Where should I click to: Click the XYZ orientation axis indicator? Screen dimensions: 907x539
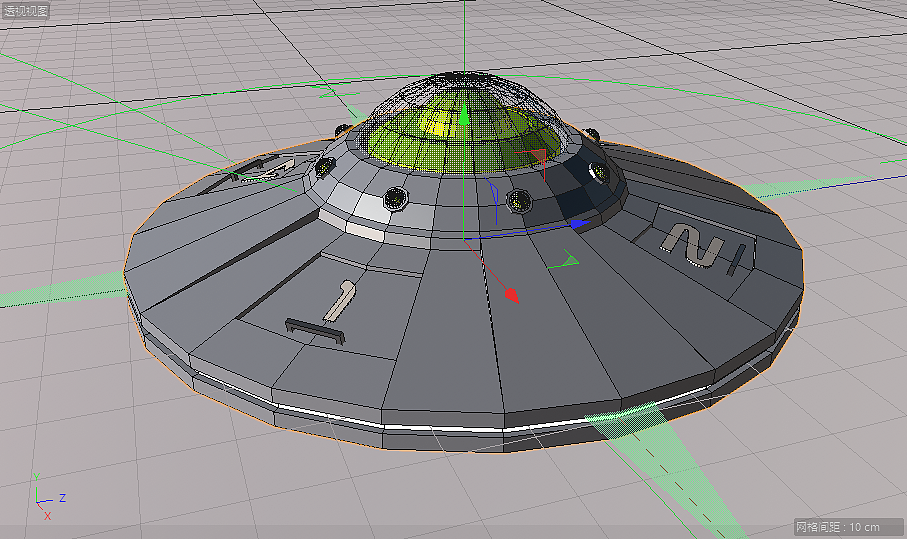49,497
